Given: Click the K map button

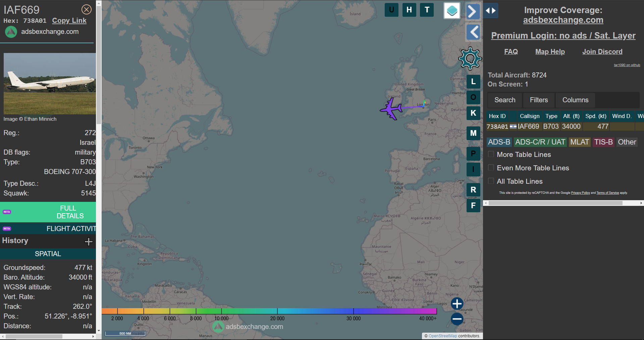Looking at the screenshot, I should coord(473,113).
